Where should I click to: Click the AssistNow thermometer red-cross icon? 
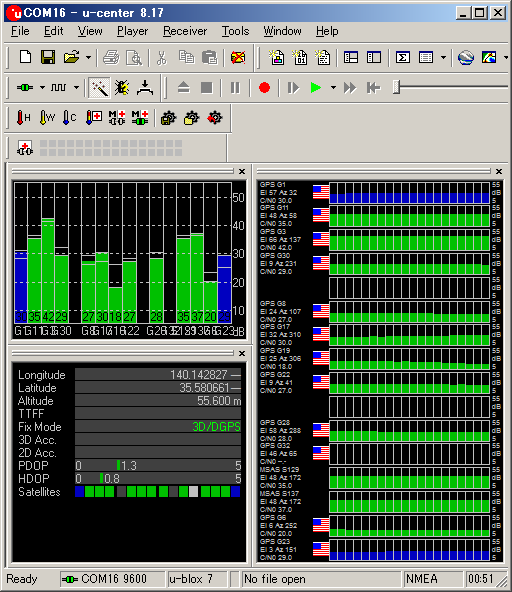point(94,117)
